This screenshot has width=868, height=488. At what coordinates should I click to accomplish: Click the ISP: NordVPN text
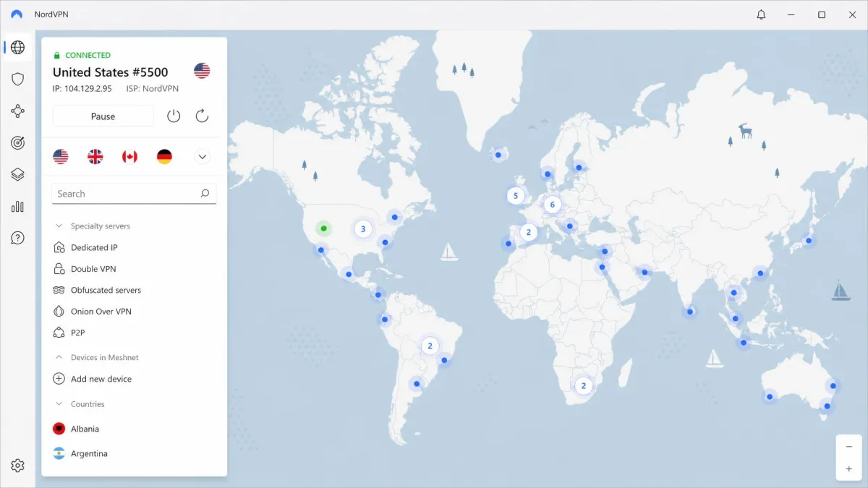[153, 88]
